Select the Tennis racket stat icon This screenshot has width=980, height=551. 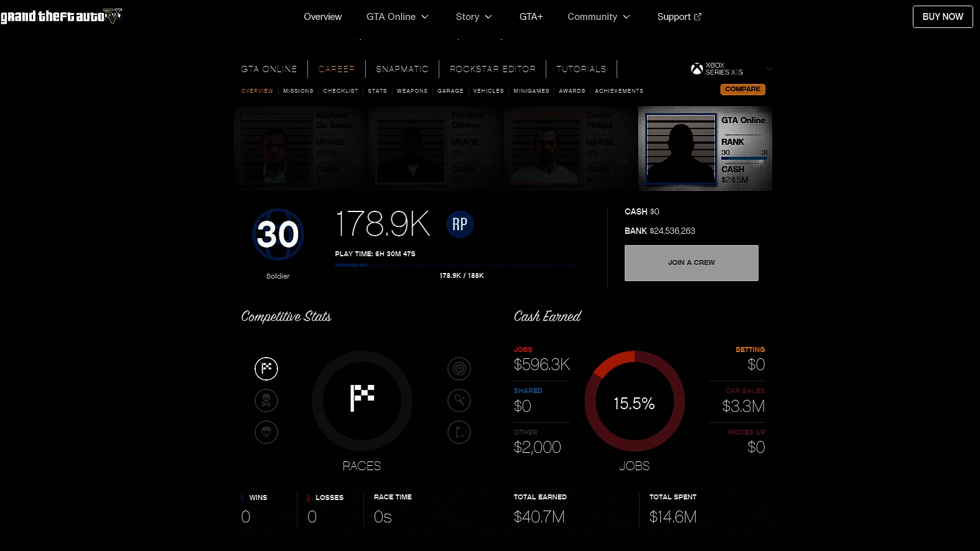459,400
